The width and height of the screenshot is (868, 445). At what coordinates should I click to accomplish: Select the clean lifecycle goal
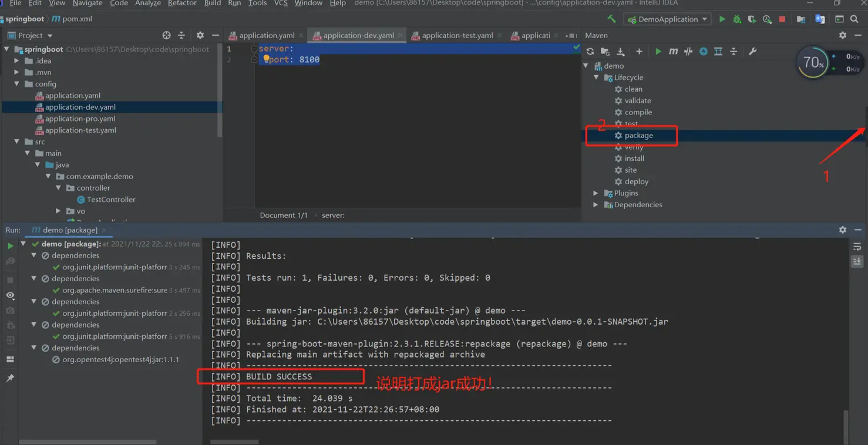(633, 89)
